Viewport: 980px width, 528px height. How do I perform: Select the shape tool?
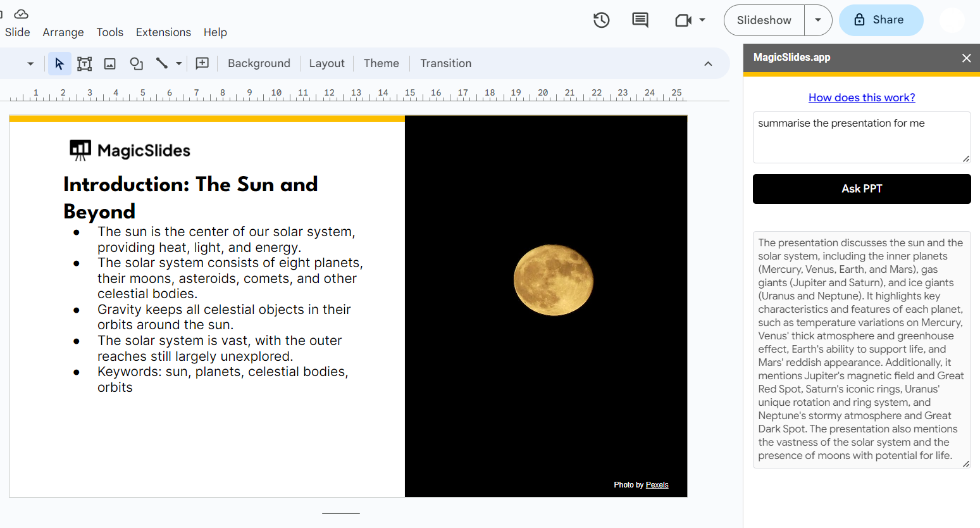coord(136,63)
